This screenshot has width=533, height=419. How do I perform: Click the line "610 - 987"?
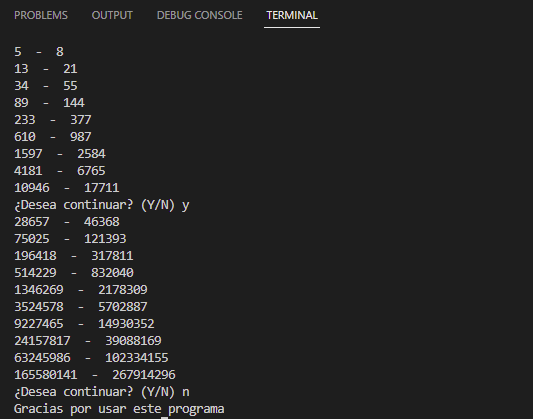[x=53, y=137]
